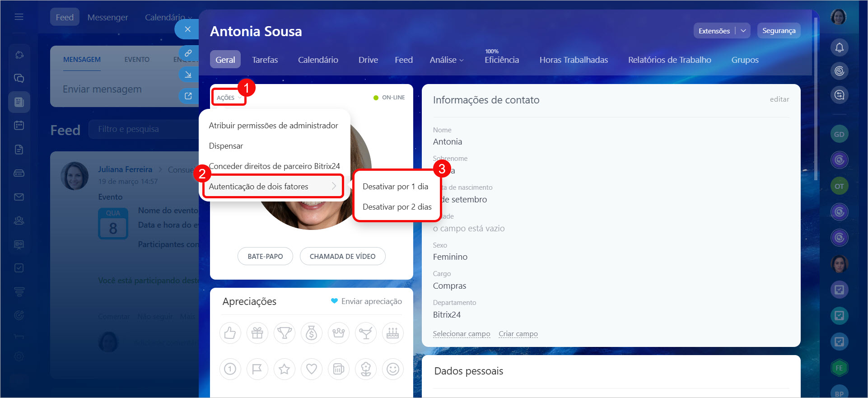Expand the Ações dropdown menu

(229, 98)
